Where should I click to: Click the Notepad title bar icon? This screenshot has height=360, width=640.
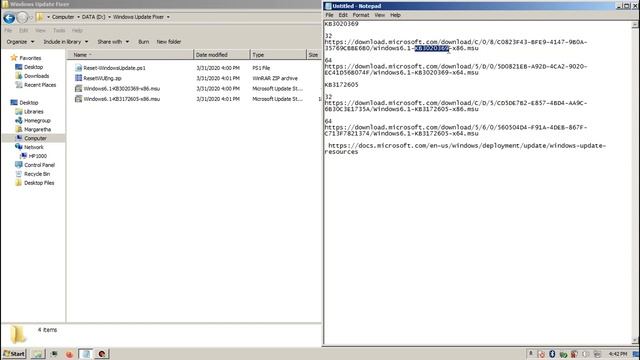pyautogui.click(x=328, y=6)
